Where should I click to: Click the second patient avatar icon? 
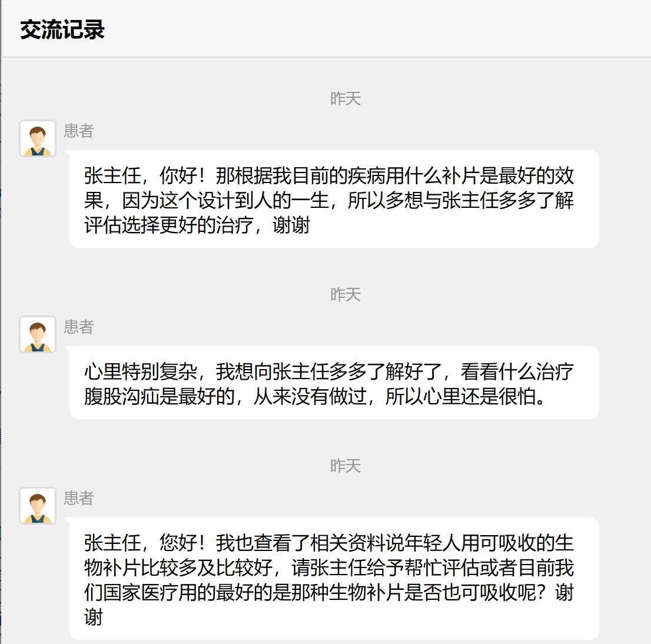38,335
